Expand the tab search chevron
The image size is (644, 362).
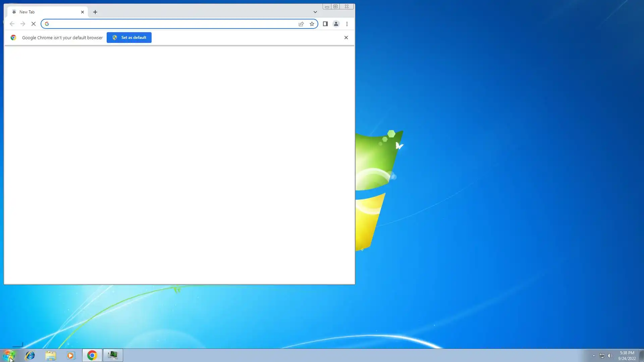point(315,12)
